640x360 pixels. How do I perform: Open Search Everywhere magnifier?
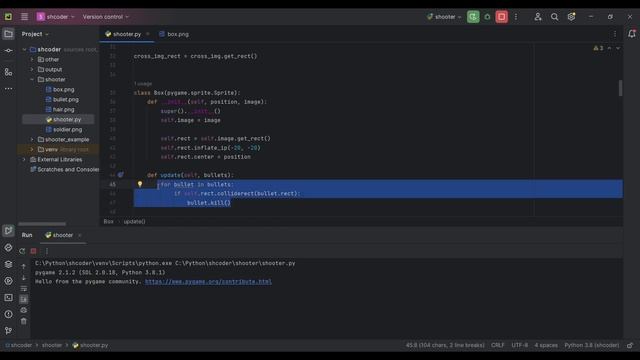click(x=554, y=17)
